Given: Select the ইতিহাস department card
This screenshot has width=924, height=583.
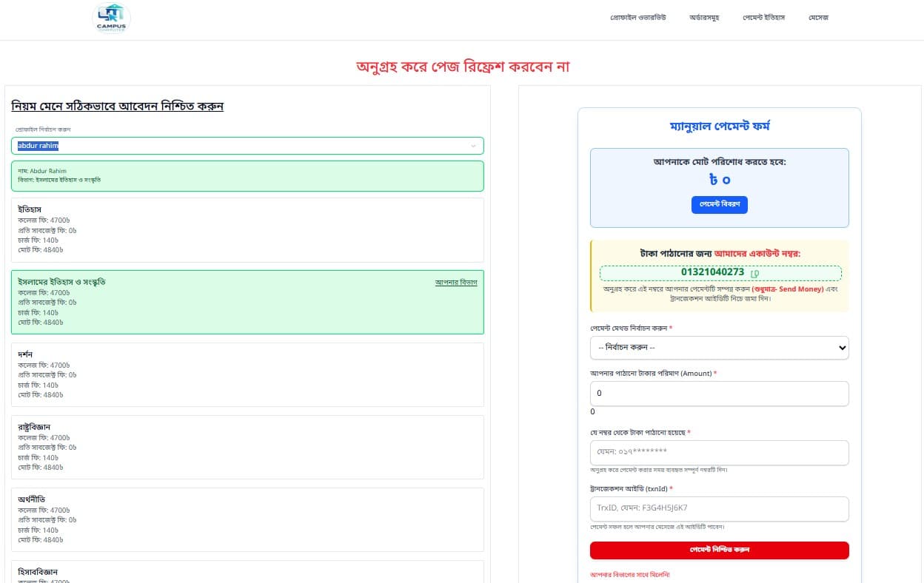Looking at the screenshot, I should (247, 229).
